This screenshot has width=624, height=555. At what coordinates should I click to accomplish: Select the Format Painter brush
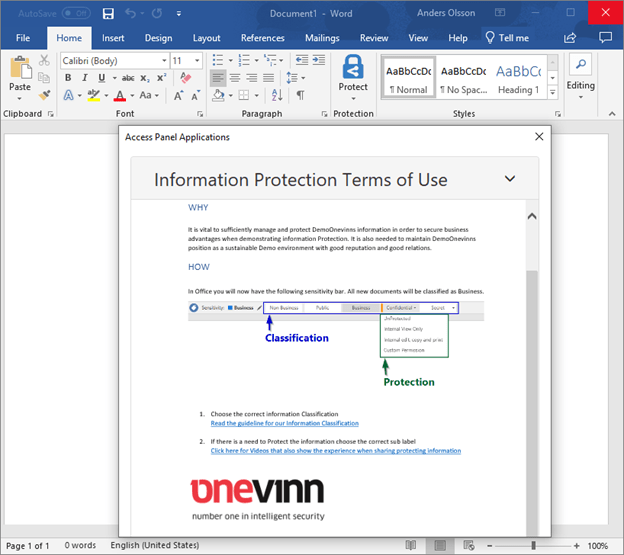(44, 95)
